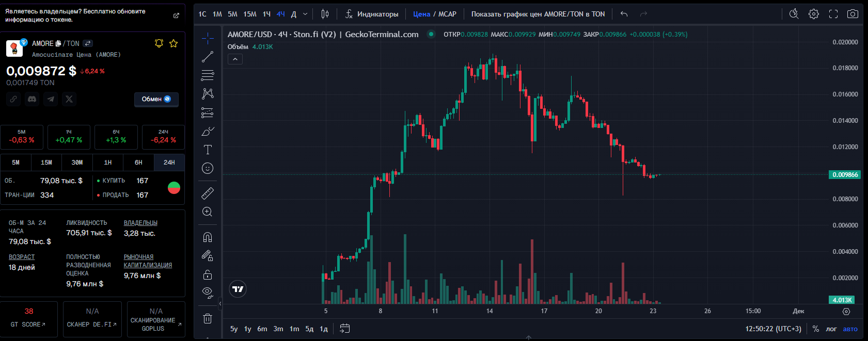868x341 pixels.
Task: Toggle логарифмическая (лог) scale
Action: (x=831, y=329)
